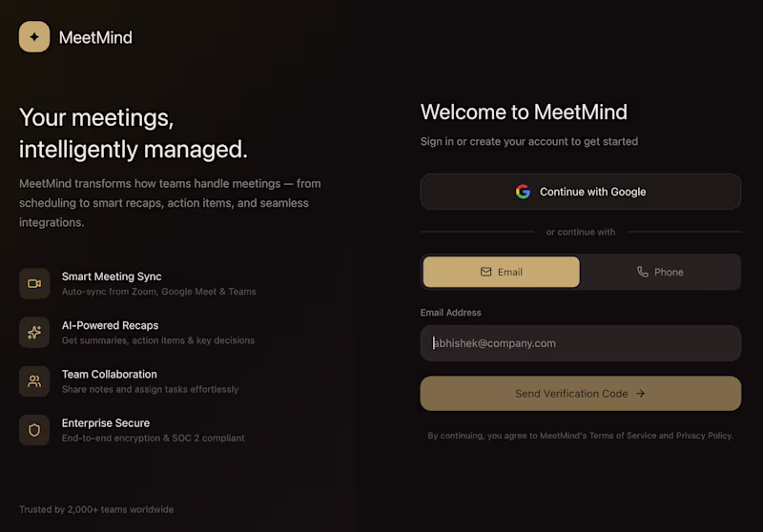Click the arrow on Send Verification Code

[641, 394]
